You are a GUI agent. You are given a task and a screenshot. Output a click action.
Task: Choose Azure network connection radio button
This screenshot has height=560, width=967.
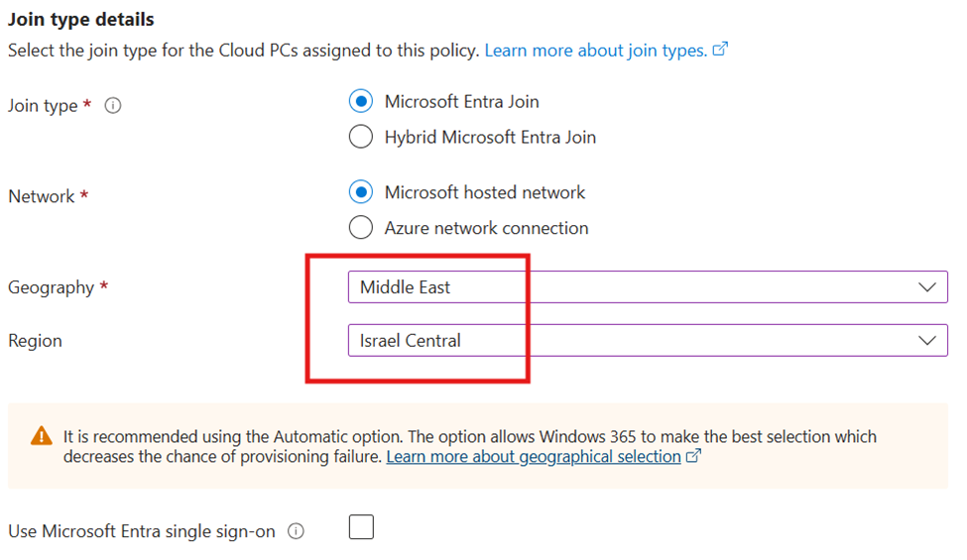point(361,227)
